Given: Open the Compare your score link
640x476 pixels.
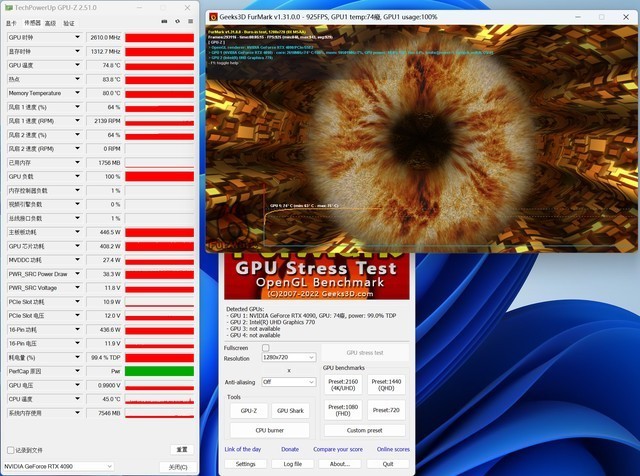Looking at the screenshot, I should click(337, 449).
